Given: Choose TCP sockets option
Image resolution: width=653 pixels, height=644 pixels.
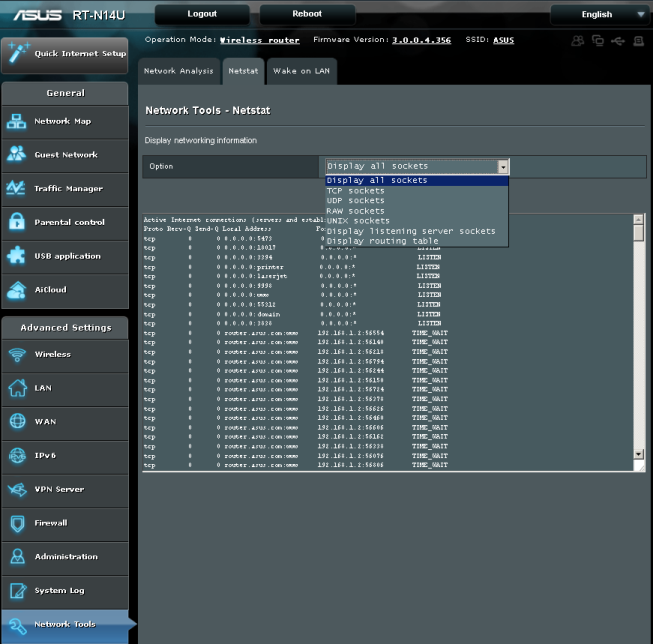Looking at the screenshot, I should point(416,191).
